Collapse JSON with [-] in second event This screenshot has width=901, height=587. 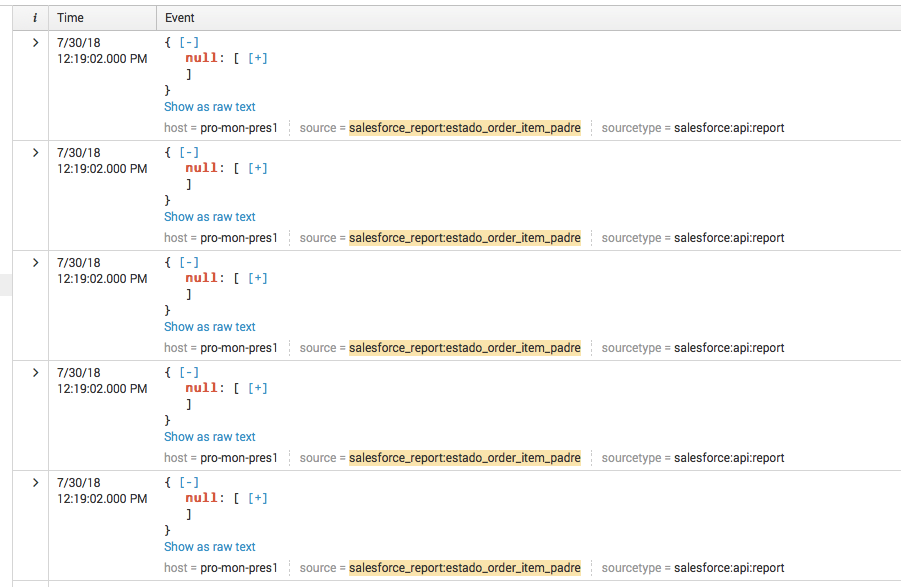(x=188, y=153)
